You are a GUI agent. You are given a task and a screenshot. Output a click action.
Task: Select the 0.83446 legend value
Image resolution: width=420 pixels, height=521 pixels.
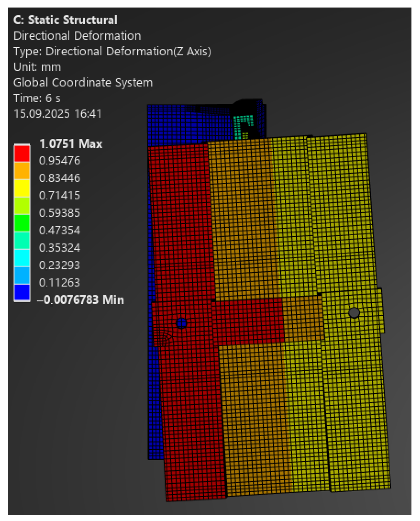coord(59,178)
